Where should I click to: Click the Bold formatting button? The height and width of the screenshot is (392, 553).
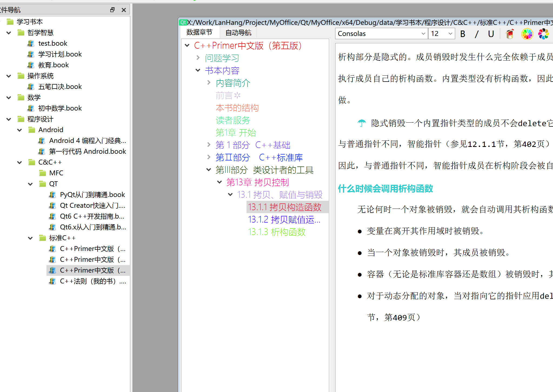pos(463,34)
